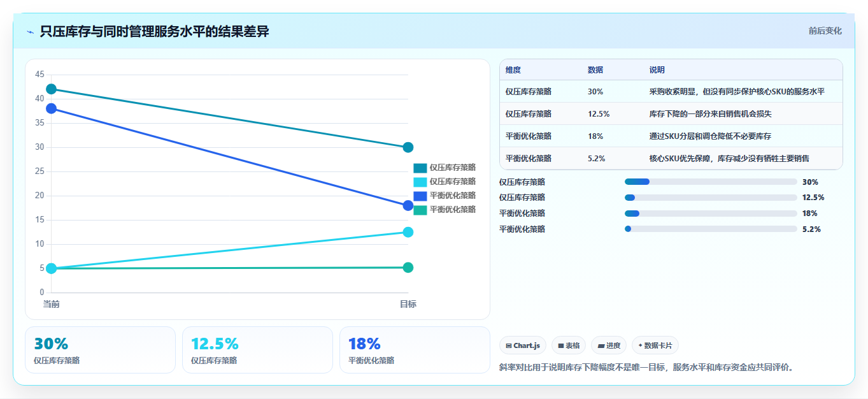Click the 45 y-axis tick label
This screenshot has height=399, width=868.
click(x=39, y=75)
